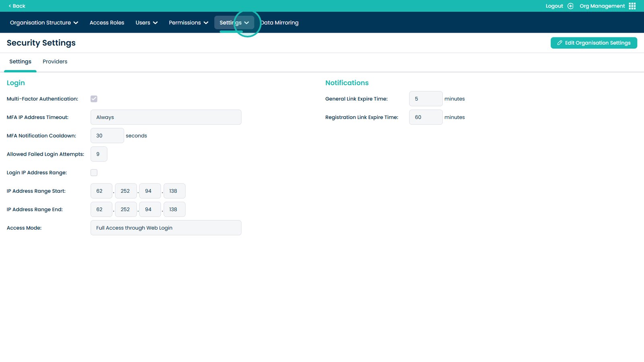Toggle the Multi-Factor Authentication checkbox

pyautogui.click(x=94, y=99)
